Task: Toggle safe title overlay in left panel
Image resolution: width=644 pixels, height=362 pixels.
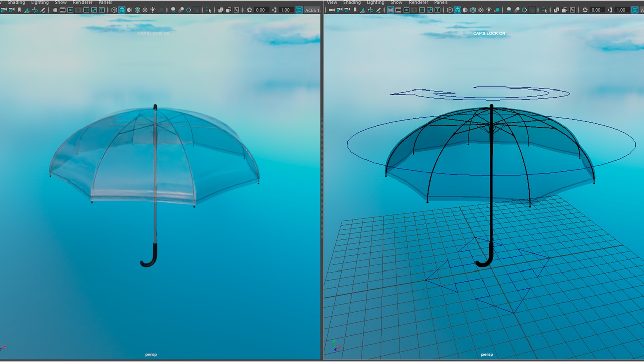Action: 101,10
